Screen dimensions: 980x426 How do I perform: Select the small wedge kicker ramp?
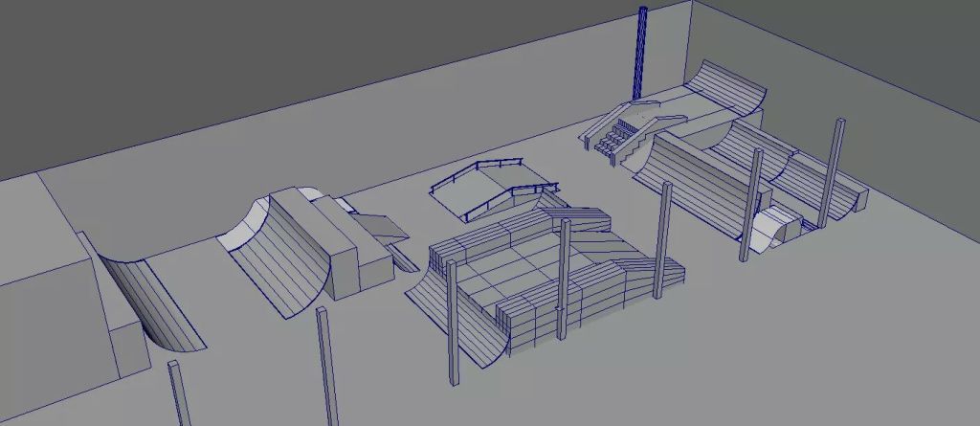tap(385, 227)
